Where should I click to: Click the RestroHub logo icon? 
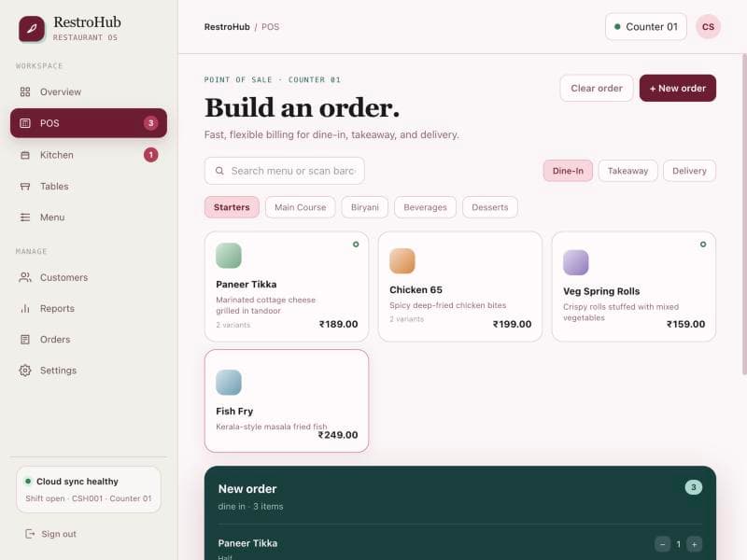coord(32,29)
